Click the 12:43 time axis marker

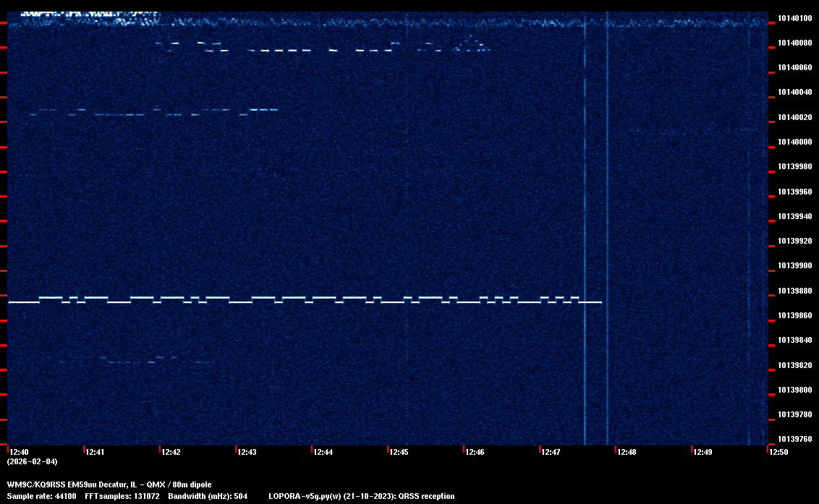click(x=247, y=452)
